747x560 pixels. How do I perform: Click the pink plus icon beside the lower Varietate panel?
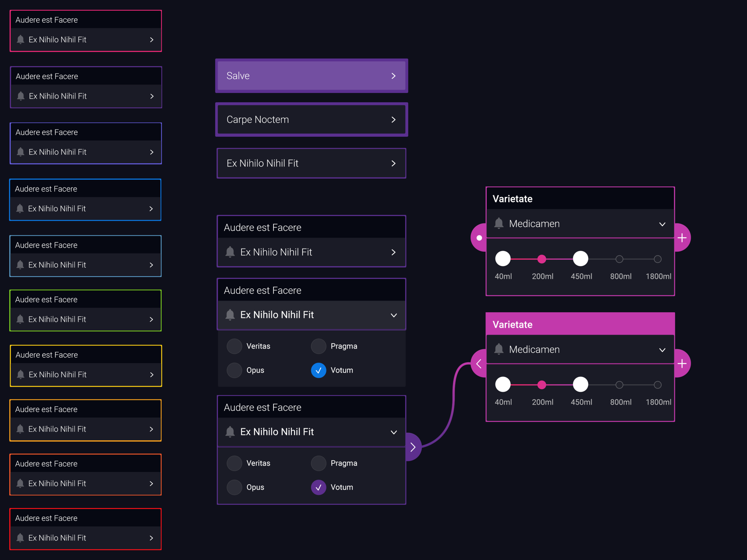click(682, 363)
